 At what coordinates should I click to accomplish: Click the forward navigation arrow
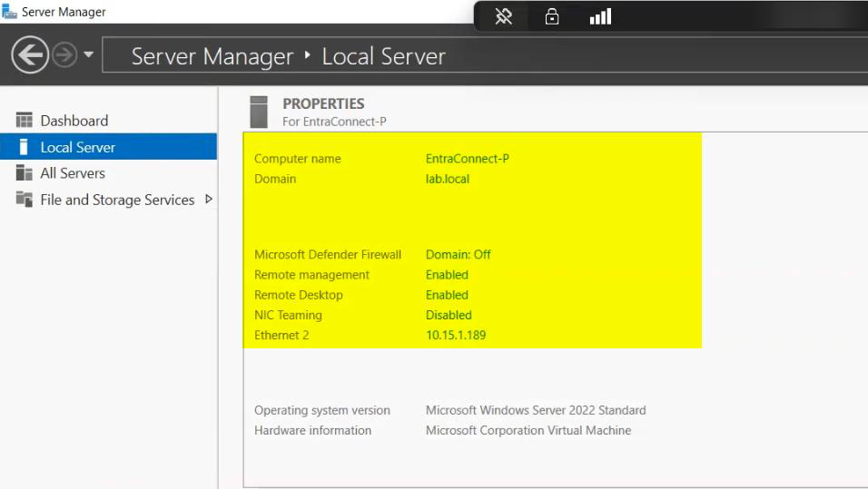click(64, 54)
